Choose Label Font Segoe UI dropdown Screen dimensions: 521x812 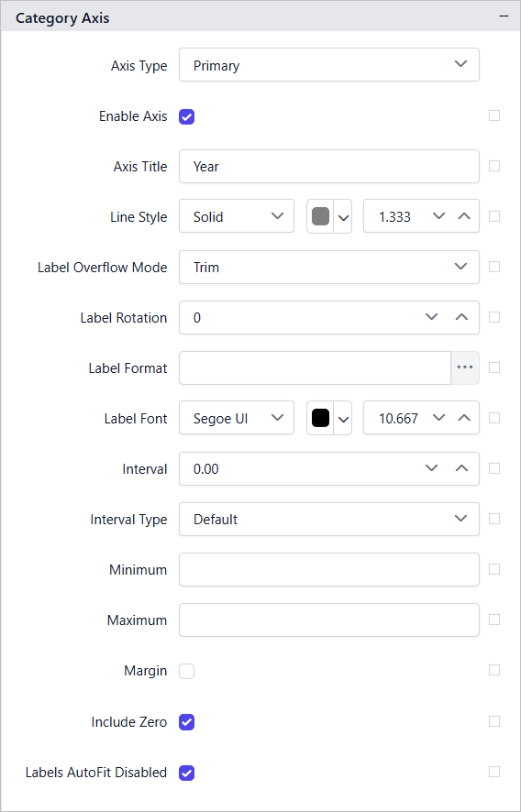(237, 418)
